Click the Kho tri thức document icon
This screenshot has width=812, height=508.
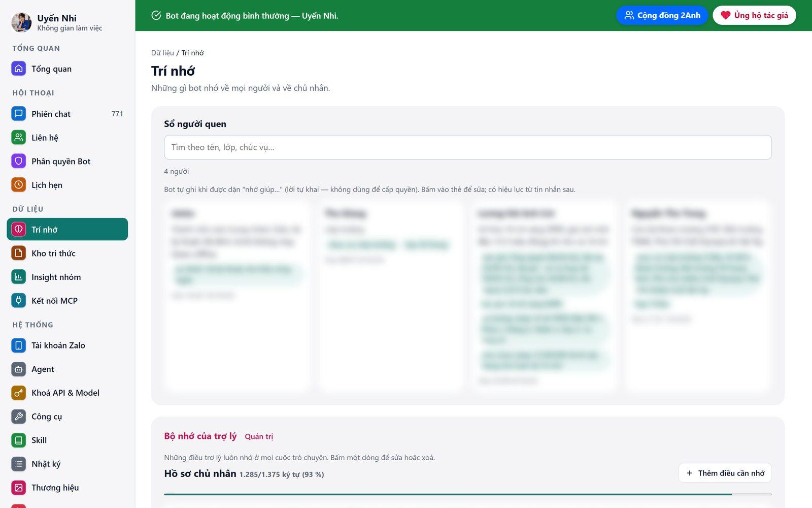19,253
